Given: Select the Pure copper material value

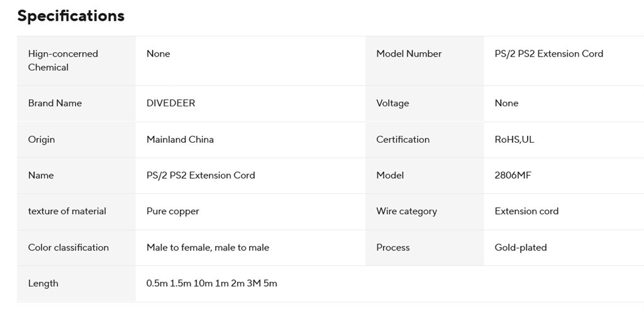Looking at the screenshot, I should coord(172,211).
